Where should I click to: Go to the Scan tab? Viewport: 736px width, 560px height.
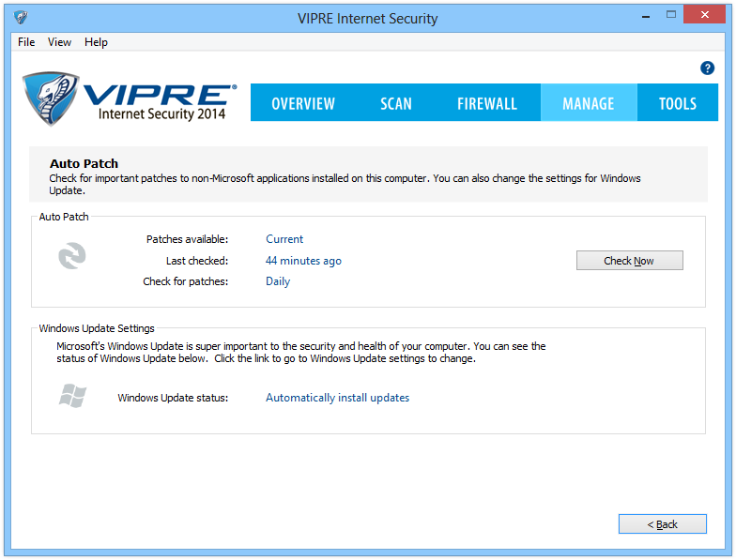click(x=396, y=103)
